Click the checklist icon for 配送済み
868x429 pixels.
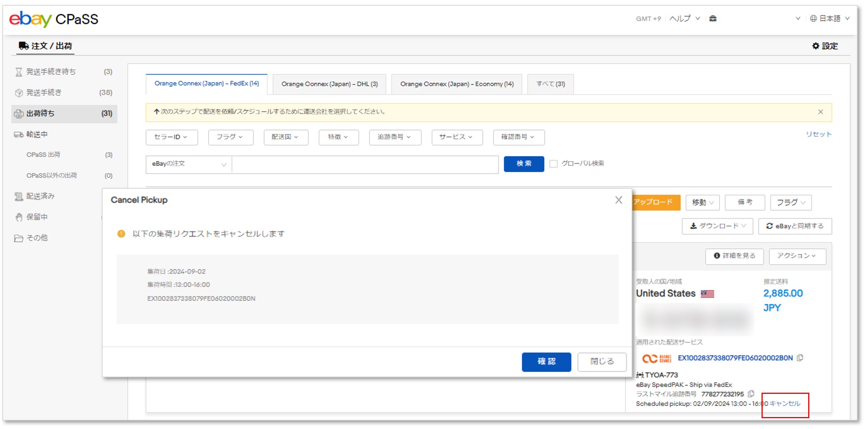click(x=19, y=196)
